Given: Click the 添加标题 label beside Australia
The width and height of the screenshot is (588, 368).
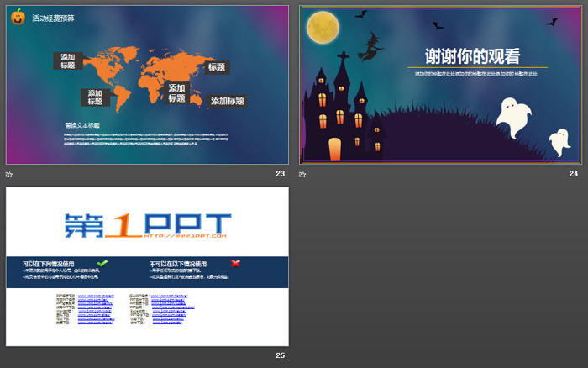Looking at the screenshot, I should (x=227, y=101).
